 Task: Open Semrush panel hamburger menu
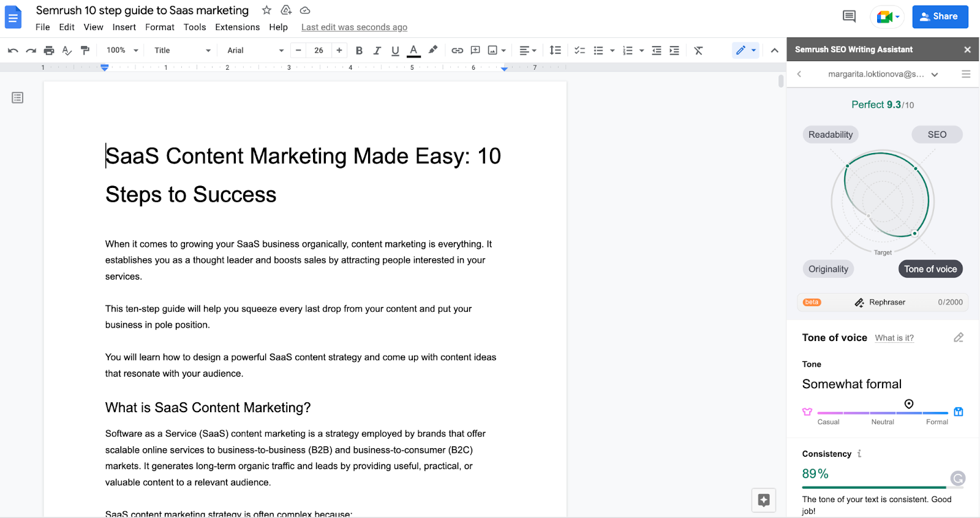click(x=966, y=74)
